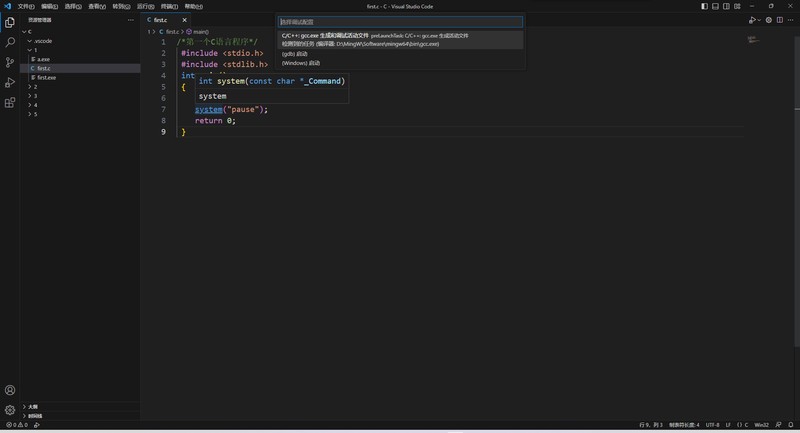Open the Go menu (转到)
This screenshot has height=433, width=800.
point(121,7)
